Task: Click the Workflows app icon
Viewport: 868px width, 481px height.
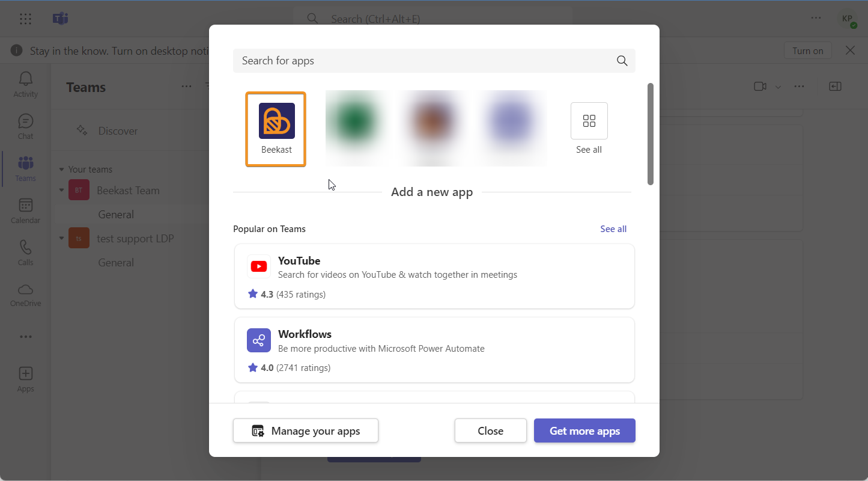Action: click(259, 340)
